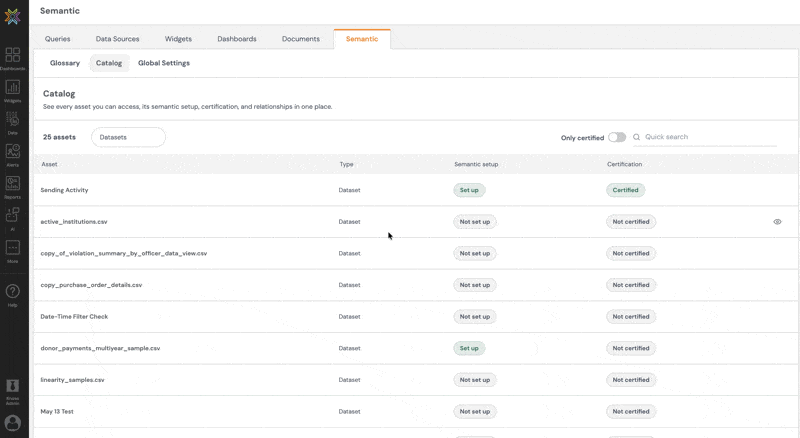Open the Datasets filter dropdown

[x=128, y=137]
